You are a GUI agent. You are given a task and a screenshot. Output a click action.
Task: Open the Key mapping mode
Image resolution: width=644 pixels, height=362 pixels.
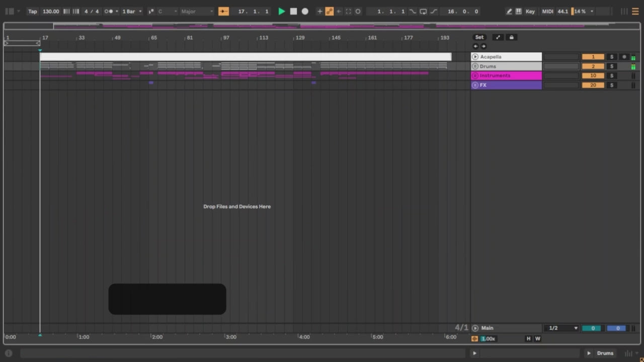tap(530, 11)
